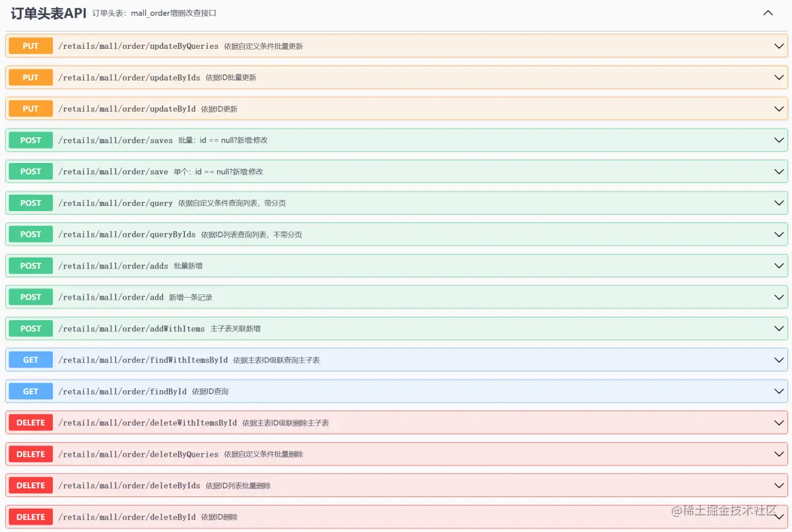The width and height of the screenshot is (792, 532).
Task: Expand the order/add row chevron
Action: (x=779, y=297)
